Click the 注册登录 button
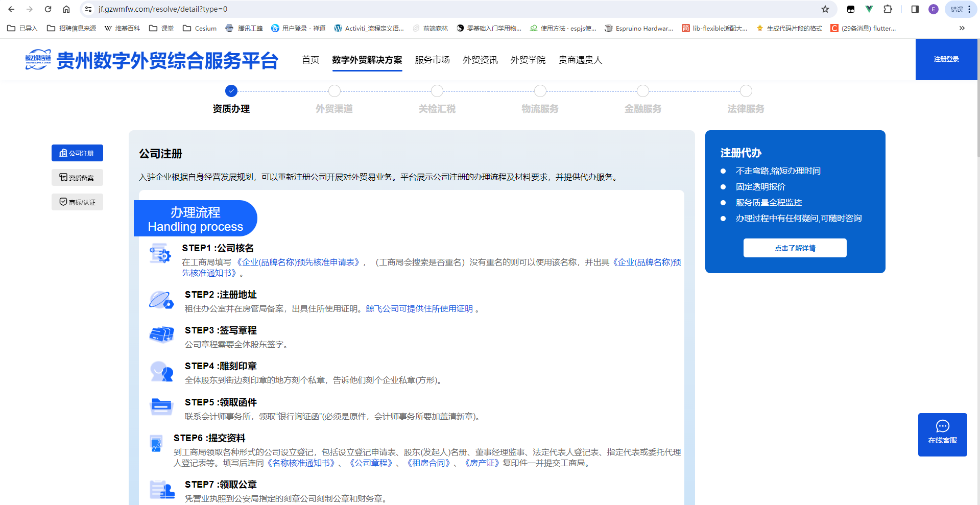 (946, 59)
